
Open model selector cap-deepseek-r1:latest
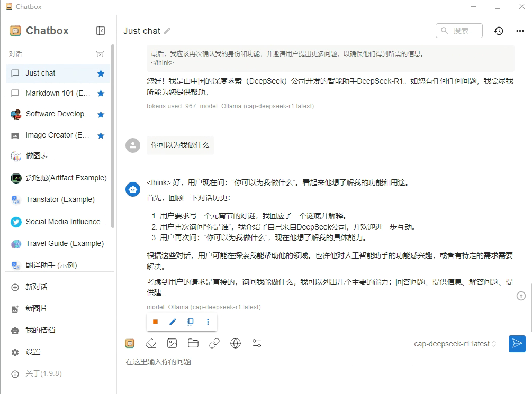tap(455, 344)
